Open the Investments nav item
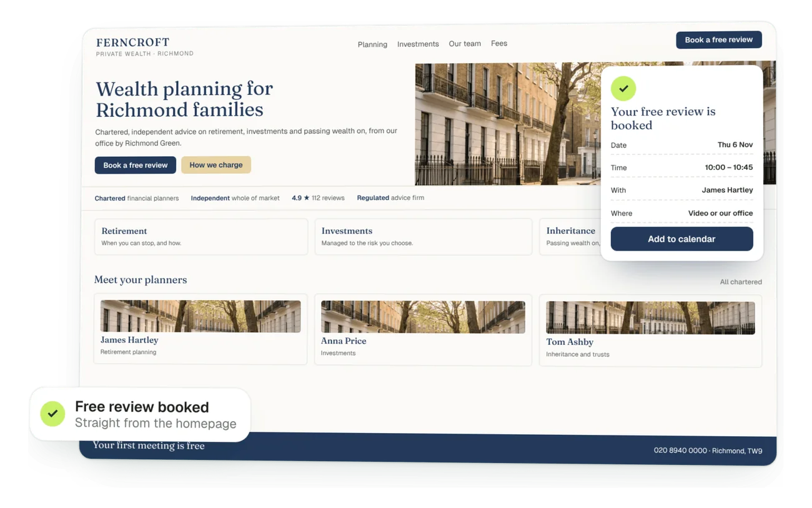The height and width of the screenshot is (508, 812). click(418, 44)
